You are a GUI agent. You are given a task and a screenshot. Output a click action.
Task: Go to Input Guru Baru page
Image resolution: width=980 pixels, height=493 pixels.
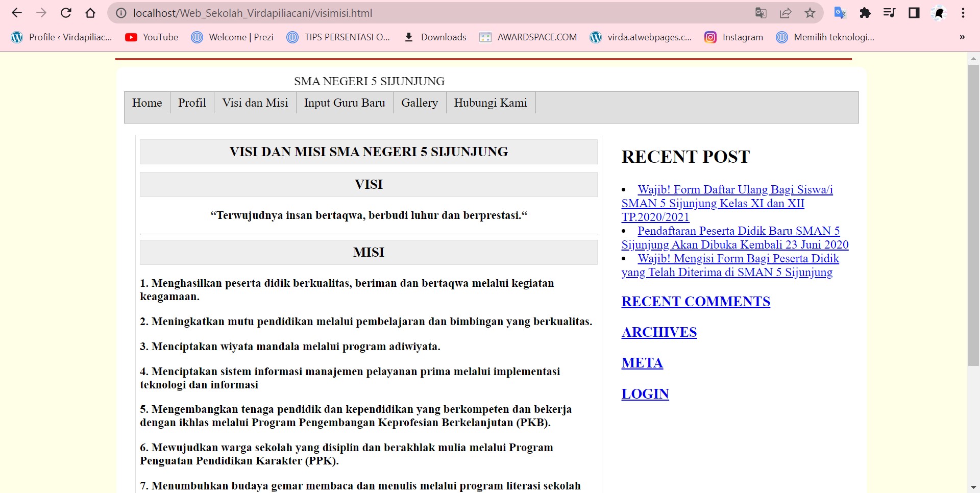tap(345, 103)
